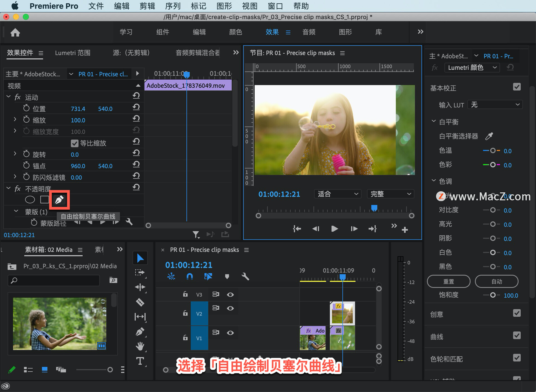Collapse the Opacity (不透明度) effect
Screen dimensions: 536x392
point(8,188)
